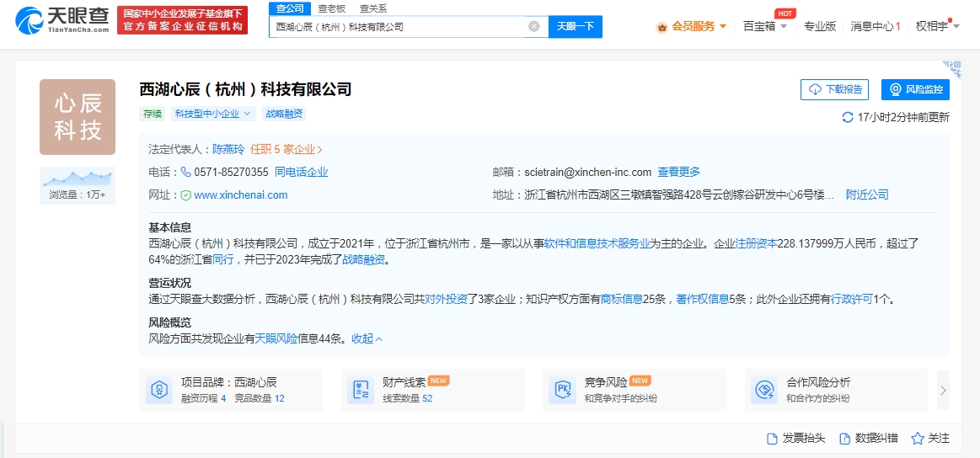980x458 pixels.
Task: Click the phone icon beside the number
Action: click(185, 172)
